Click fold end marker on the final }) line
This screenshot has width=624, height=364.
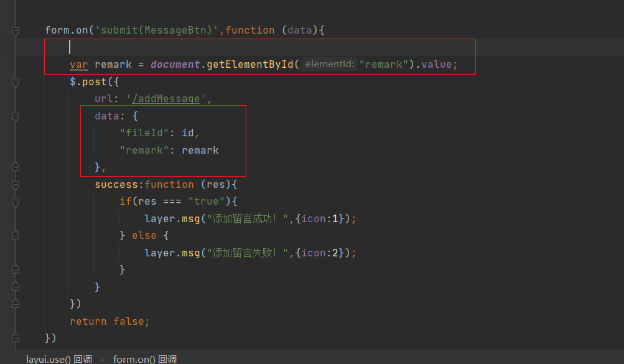(16, 338)
